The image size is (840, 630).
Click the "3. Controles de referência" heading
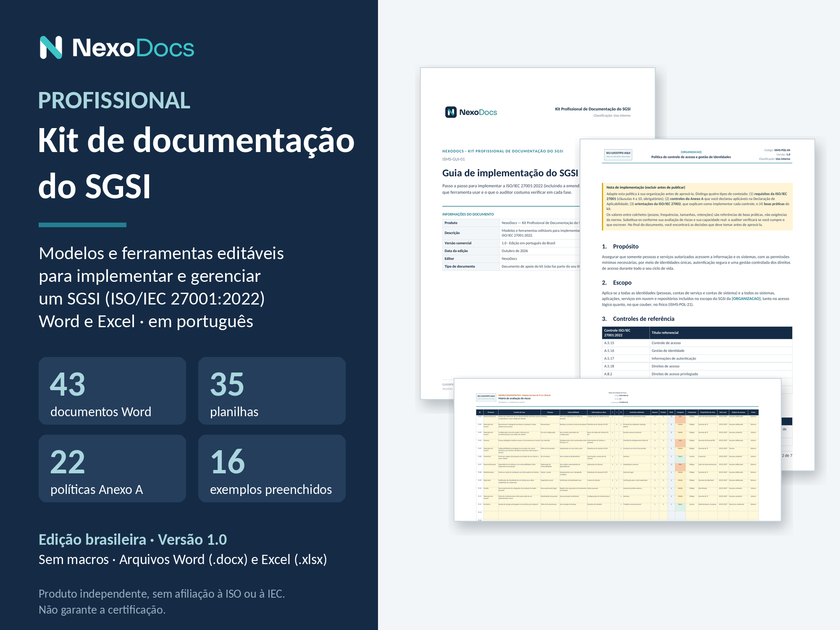click(x=638, y=319)
